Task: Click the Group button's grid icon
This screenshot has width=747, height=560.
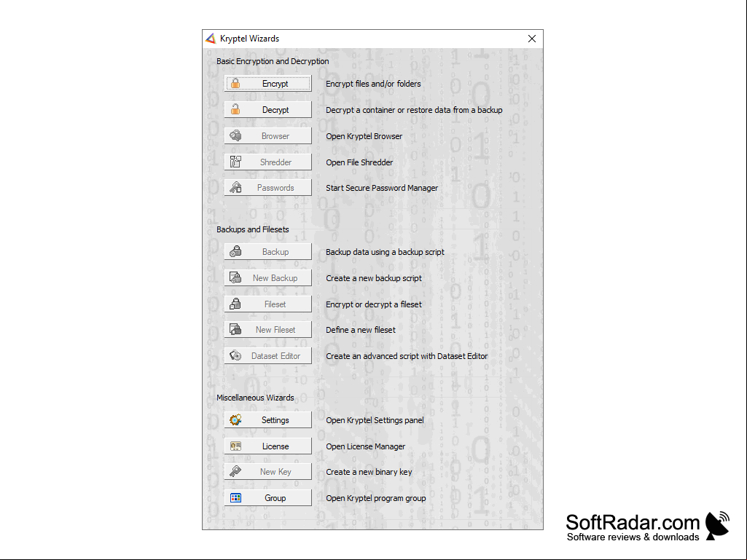Action: pyautogui.click(x=235, y=497)
